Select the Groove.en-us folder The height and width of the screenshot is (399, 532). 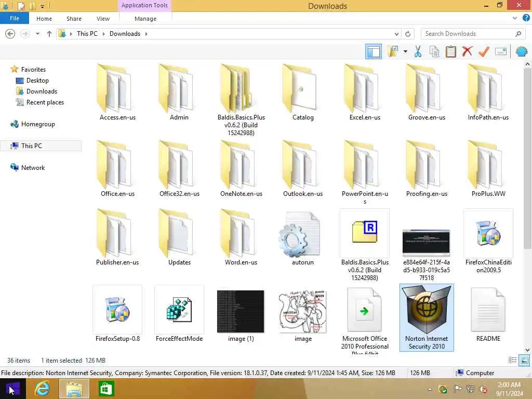click(427, 92)
